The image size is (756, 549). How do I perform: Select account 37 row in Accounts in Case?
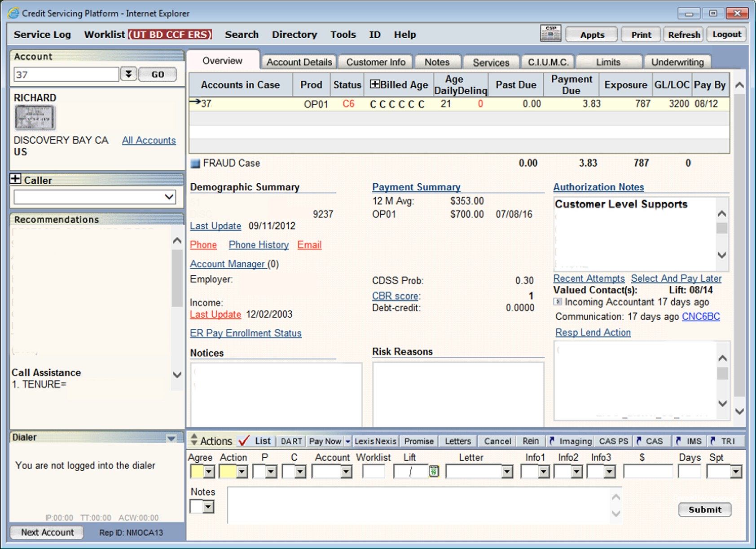point(459,104)
